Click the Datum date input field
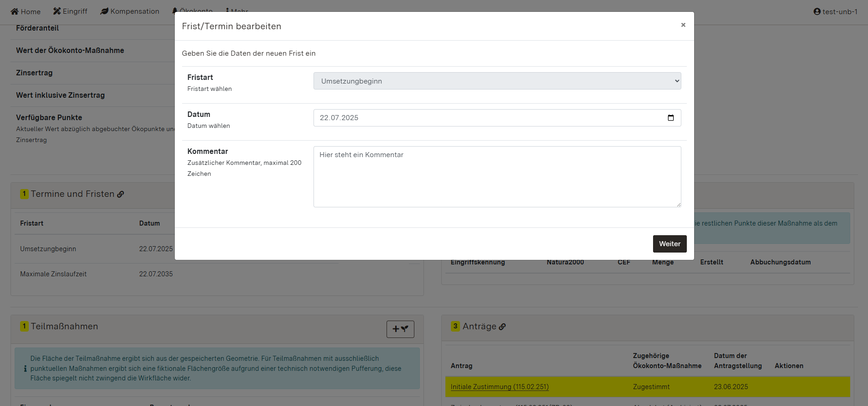The height and width of the screenshot is (406, 868). tap(488, 118)
